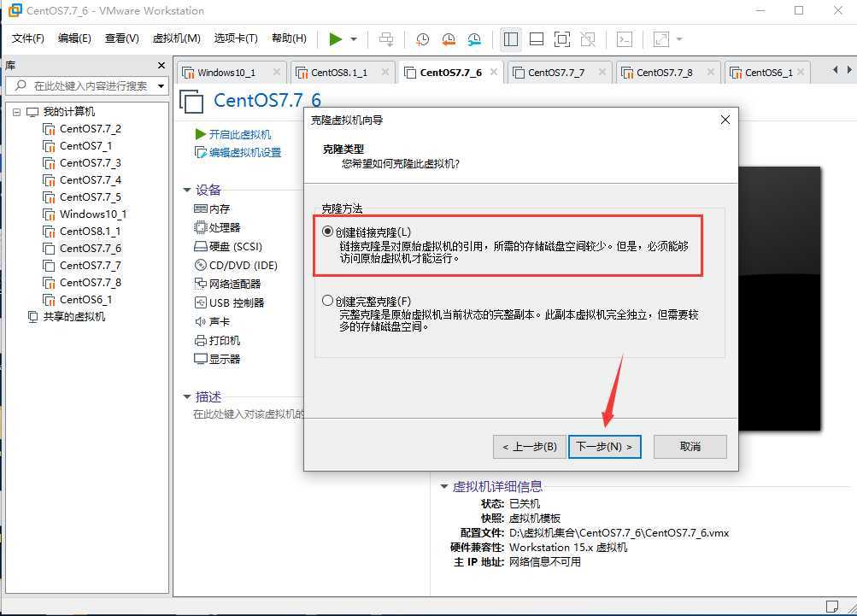Select CentOS7.7_3 in the library
The image size is (857, 616).
point(82,163)
